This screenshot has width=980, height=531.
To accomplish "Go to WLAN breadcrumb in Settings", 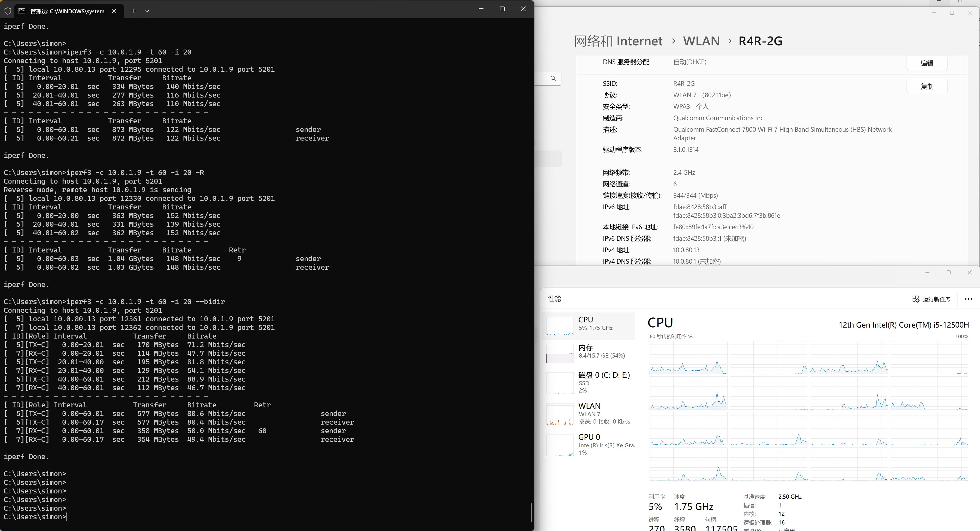I will [701, 41].
